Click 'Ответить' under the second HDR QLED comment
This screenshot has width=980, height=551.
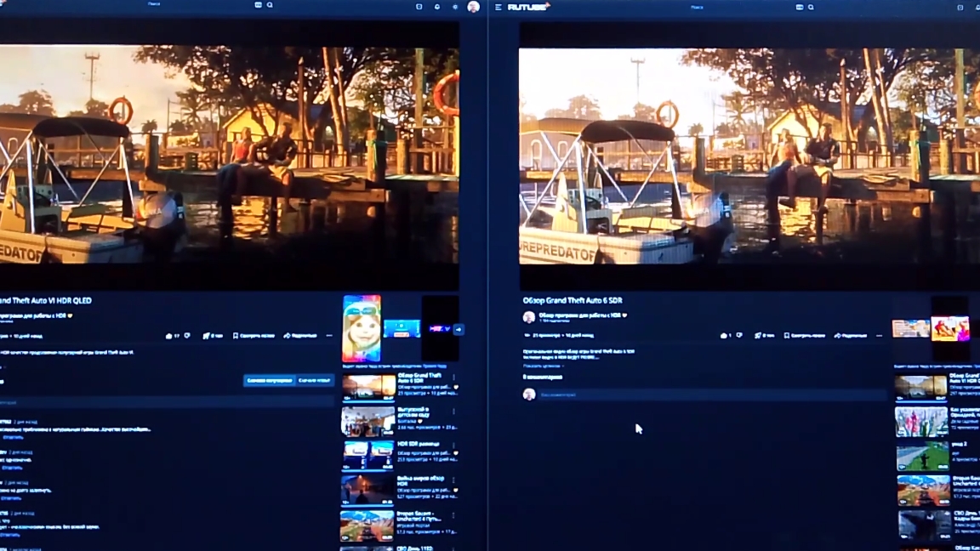click(12, 468)
